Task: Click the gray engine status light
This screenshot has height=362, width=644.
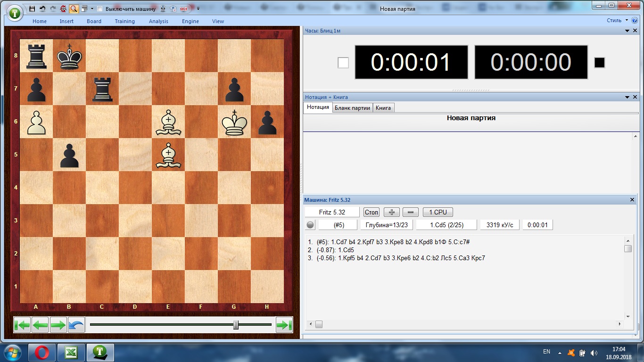Action: pos(310,225)
